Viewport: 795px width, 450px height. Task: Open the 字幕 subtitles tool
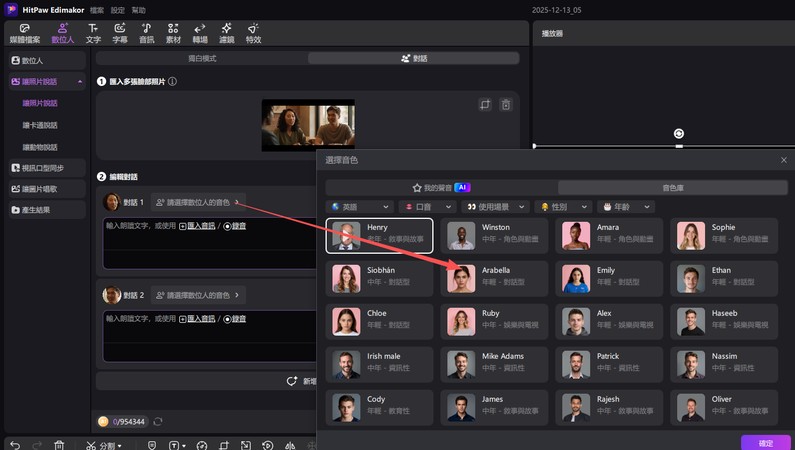[120, 33]
